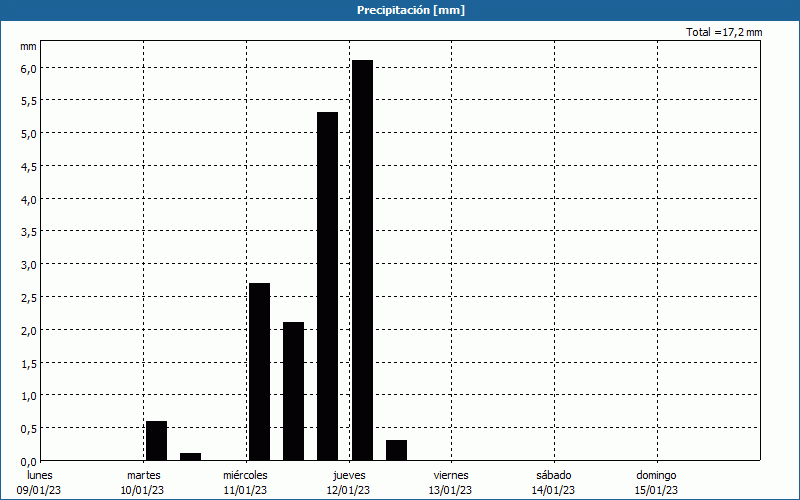Click the 09/01/23 date label
The width and height of the screenshot is (800, 500).
click(x=39, y=490)
